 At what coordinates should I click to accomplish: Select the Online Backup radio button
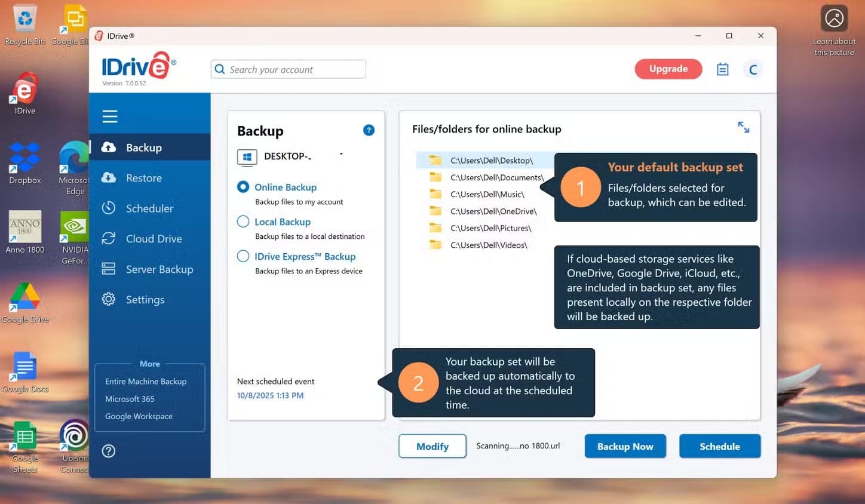(x=243, y=187)
